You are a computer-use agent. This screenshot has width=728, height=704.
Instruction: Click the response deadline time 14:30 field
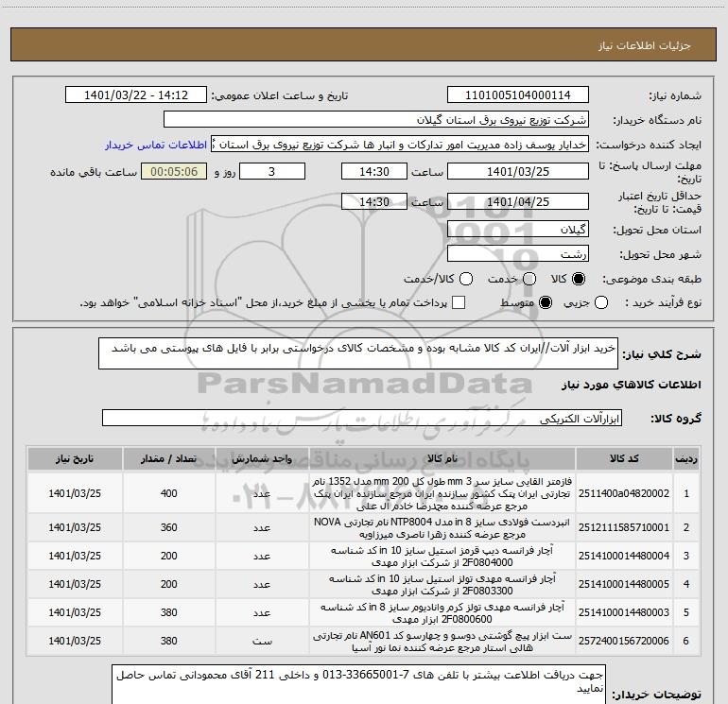[x=374, y=172]
